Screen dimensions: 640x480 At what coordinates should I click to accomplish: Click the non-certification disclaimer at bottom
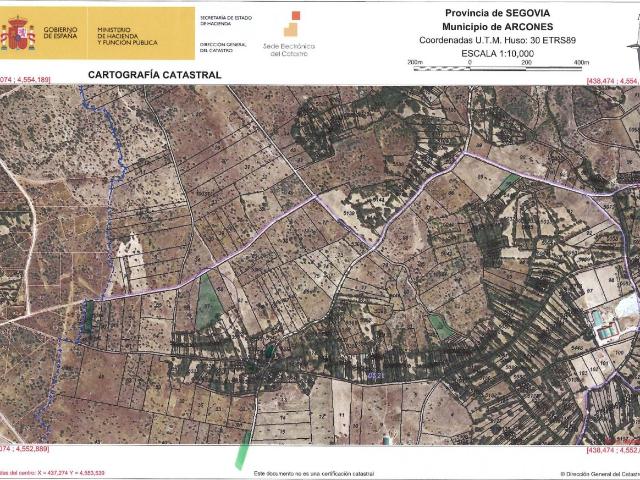tap(313, 472)
